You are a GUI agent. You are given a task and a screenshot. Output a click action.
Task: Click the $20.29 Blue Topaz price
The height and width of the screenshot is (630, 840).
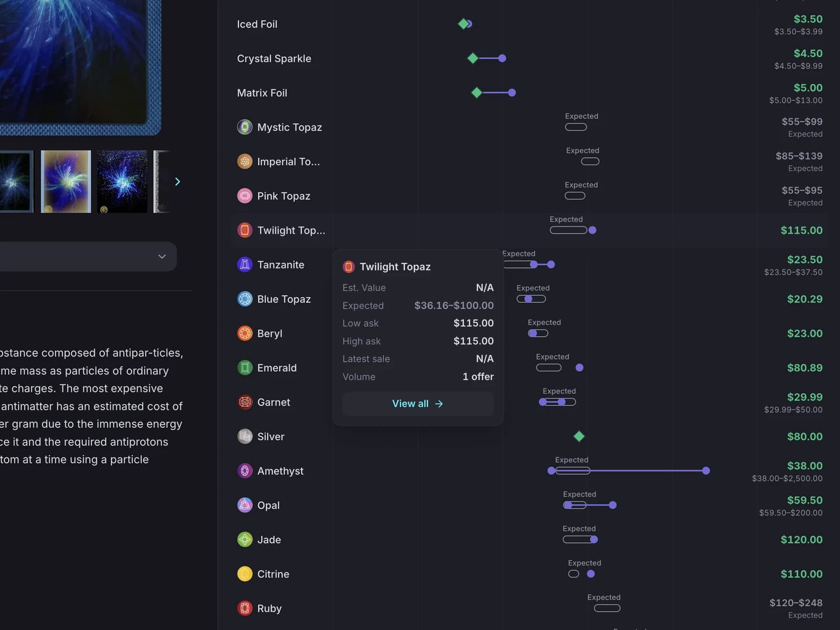804,299
